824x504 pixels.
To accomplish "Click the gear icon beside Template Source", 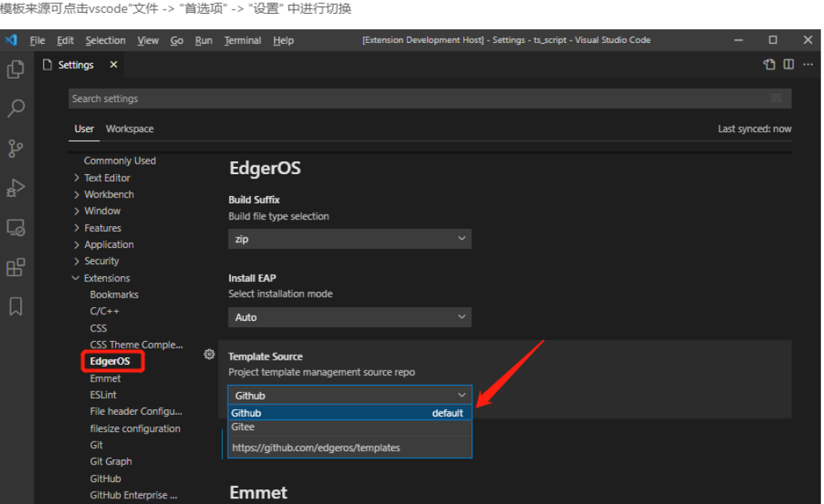I will [x=209, y=354].
